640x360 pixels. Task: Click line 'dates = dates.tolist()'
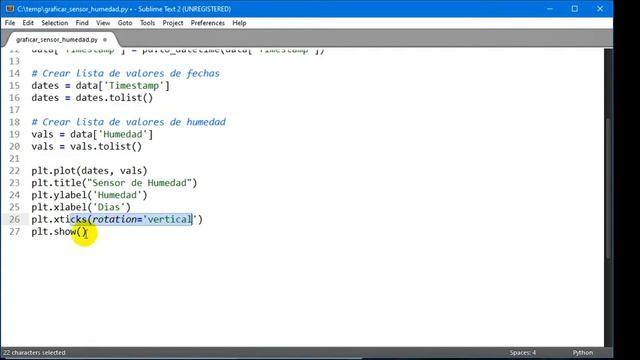[x=92, y=98]
